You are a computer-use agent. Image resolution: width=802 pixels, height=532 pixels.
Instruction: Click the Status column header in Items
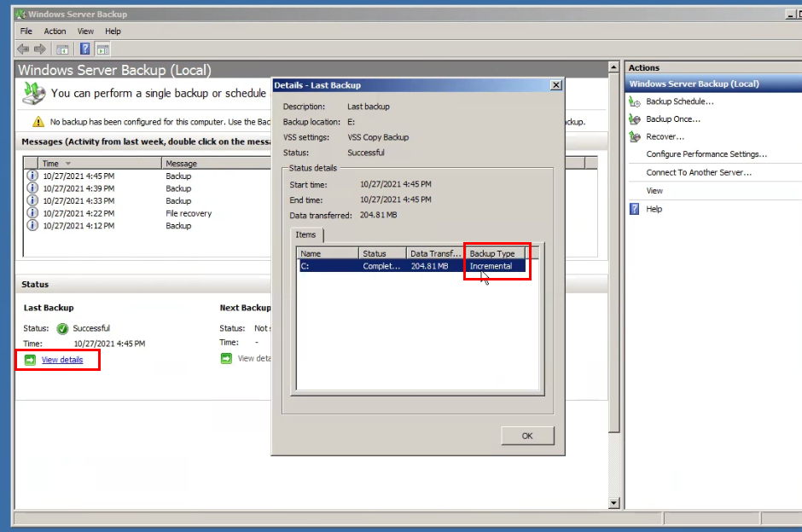tap(382, 253)
